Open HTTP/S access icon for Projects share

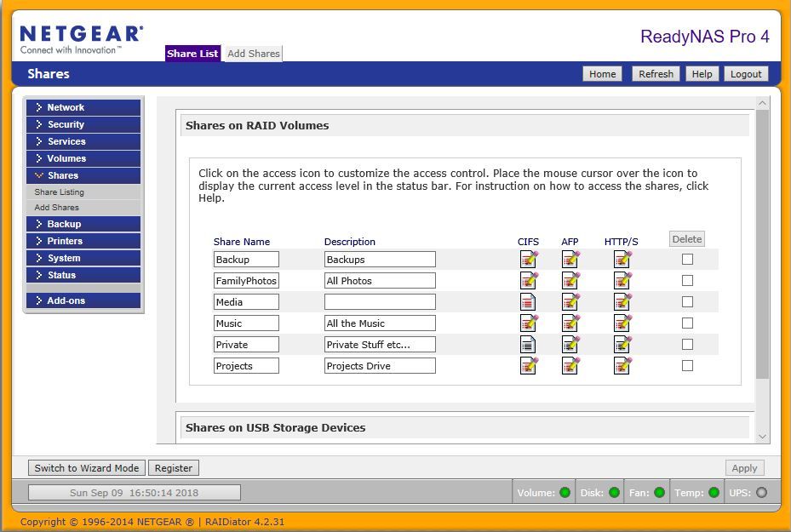coord(622,365)
